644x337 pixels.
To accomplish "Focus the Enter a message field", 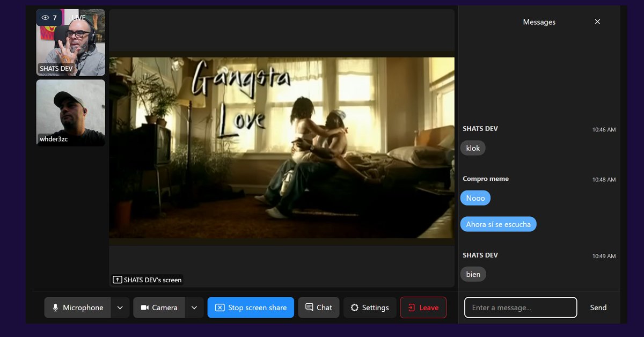I will tap(521, 307).
